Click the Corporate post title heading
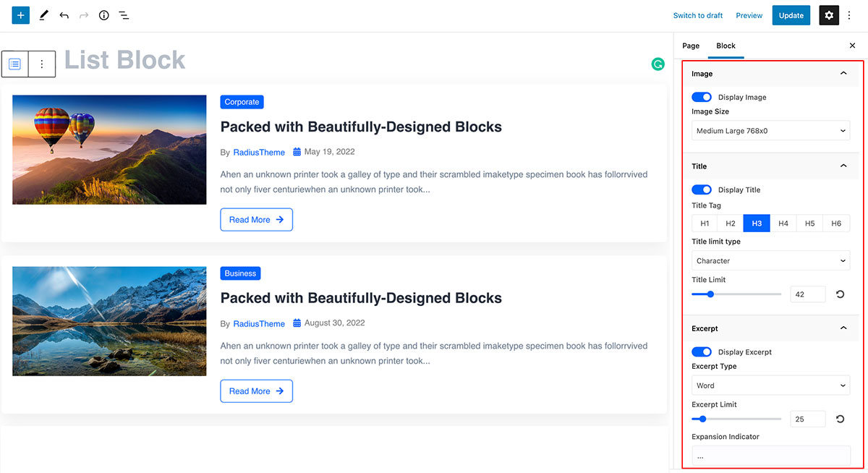Screen dimensions: 868x473 click(x=361, y=127)
